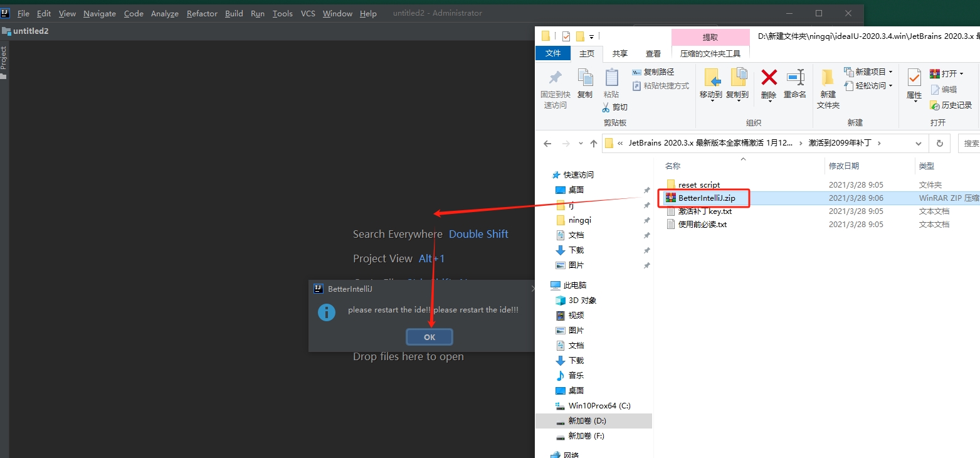Click the 剪切 scissors icon
This screenshot has width=980, height=458.
pyautogui.click(x=606, y=107)
